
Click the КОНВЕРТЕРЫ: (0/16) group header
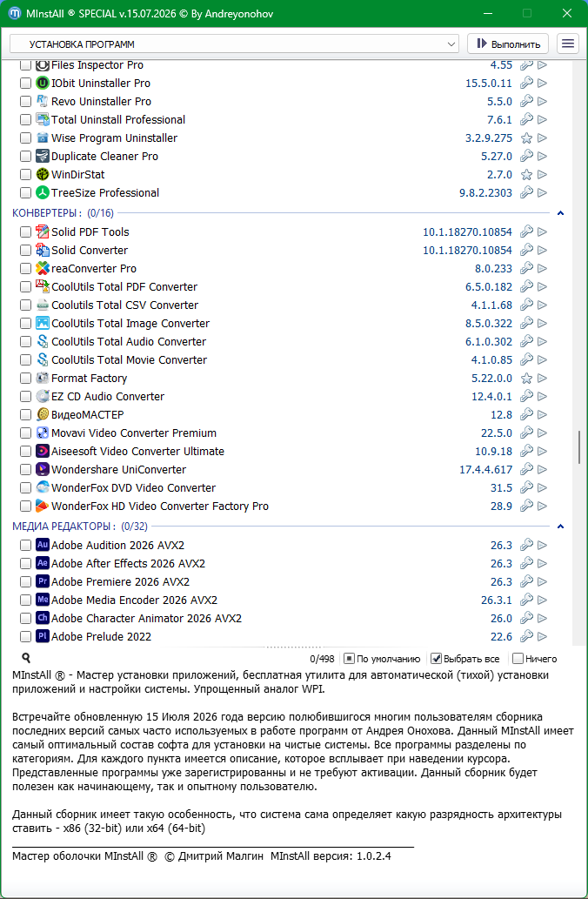click(63, 213)
